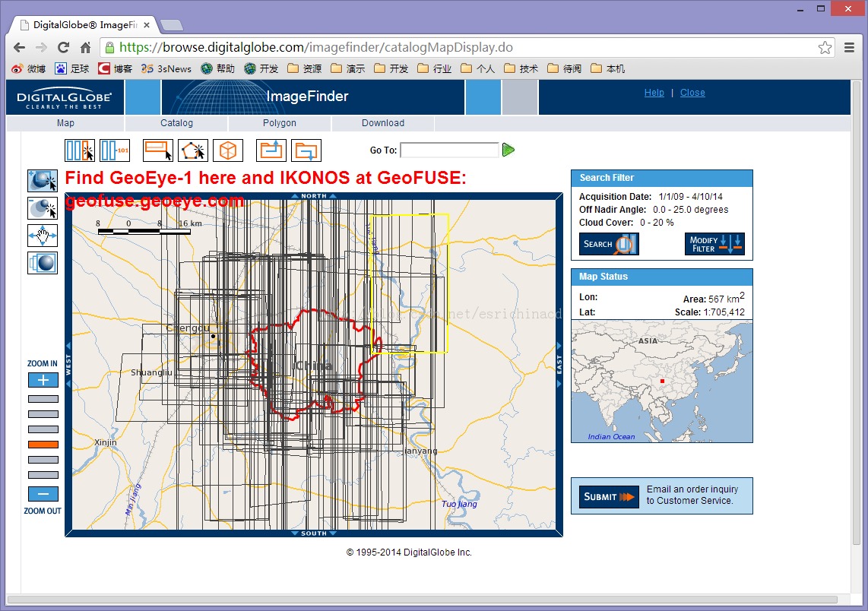Go to the browser home page
The height and width of the screenshot is (611, 868).
tap(85, 48)
